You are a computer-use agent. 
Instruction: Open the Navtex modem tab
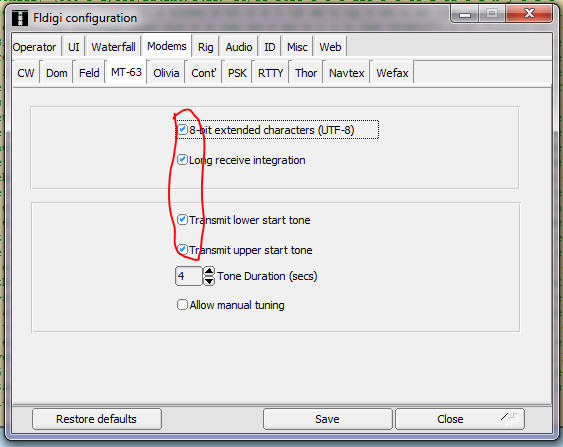point(346,73)
